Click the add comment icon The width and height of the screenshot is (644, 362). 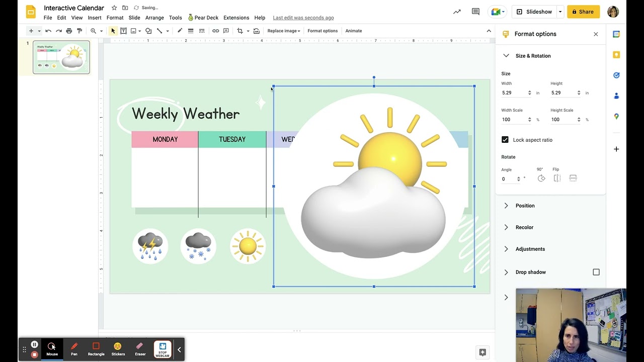pos(226,31)
